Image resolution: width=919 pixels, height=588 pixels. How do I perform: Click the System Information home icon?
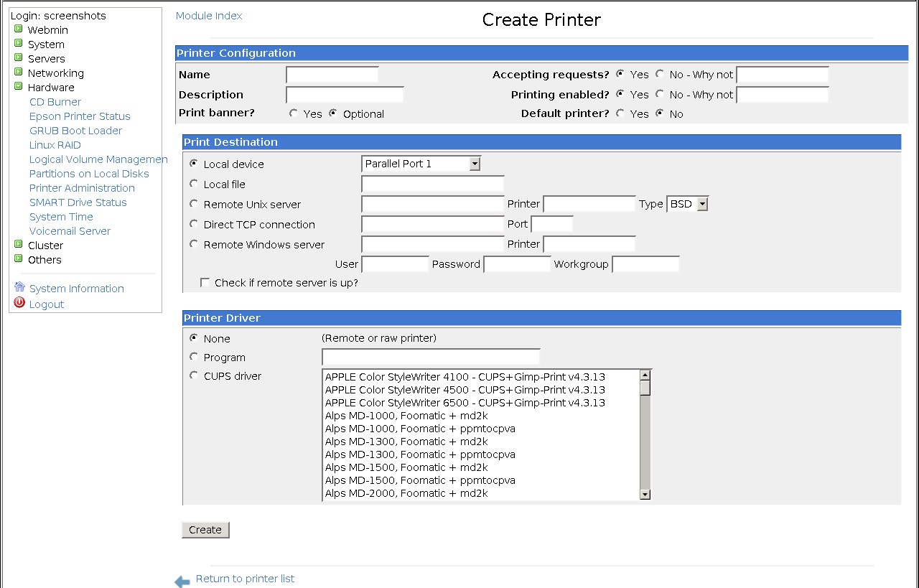click(x=19, y=287)
